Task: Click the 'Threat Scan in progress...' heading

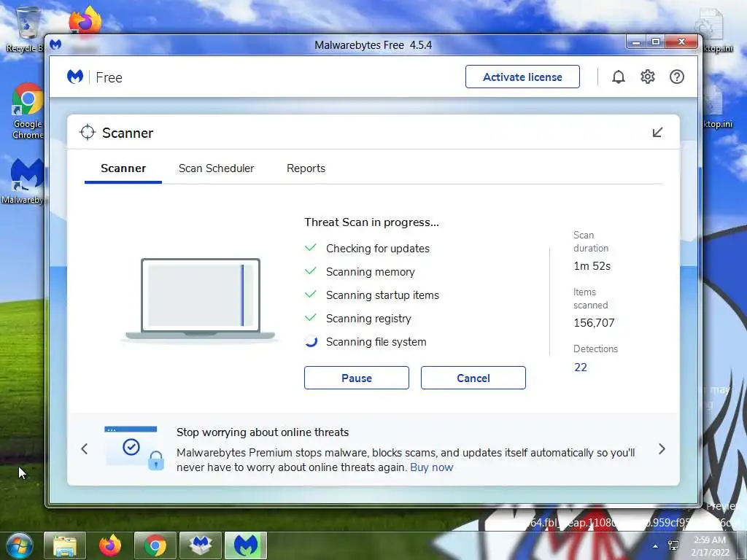Action: click(371, 222)
